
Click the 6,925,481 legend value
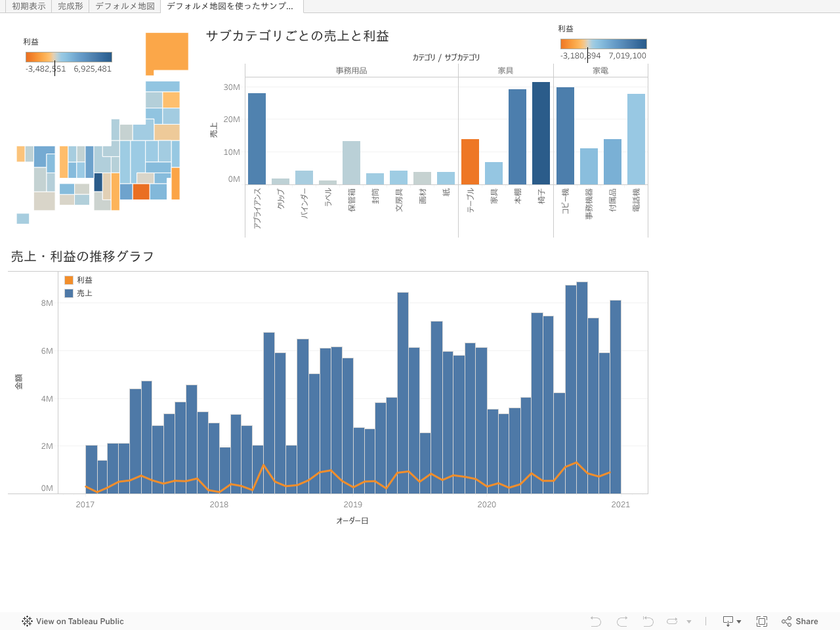93,69
